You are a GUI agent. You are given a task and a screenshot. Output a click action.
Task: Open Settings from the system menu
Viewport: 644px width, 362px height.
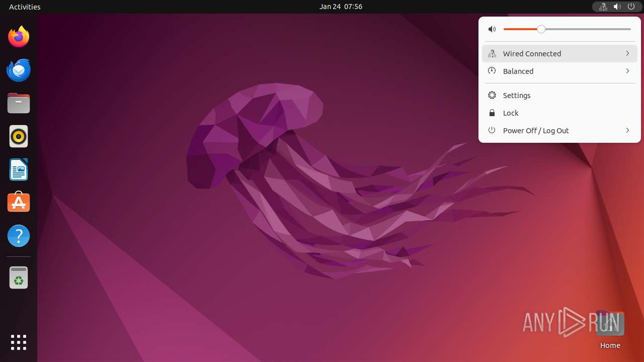[x=559, y=95]
